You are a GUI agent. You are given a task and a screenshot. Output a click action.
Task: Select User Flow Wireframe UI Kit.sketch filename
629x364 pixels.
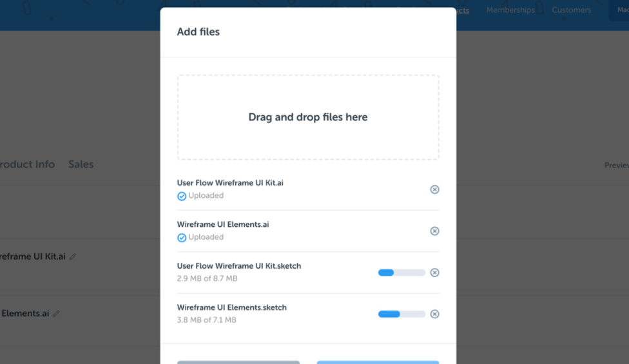239,266
